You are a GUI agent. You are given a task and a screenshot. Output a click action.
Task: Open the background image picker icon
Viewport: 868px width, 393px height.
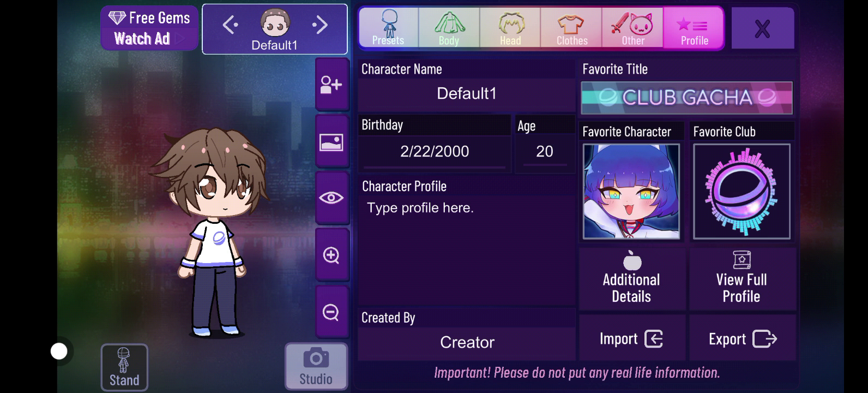click(331, 141)
